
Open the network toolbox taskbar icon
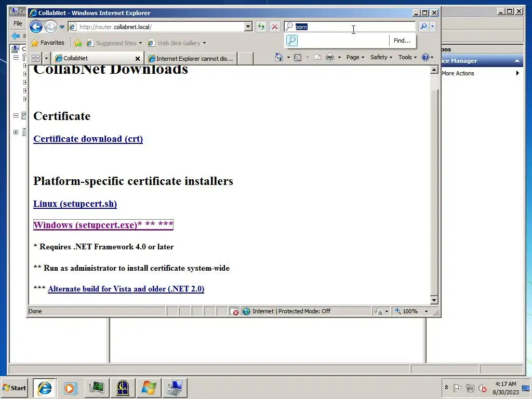coord(175,388)
